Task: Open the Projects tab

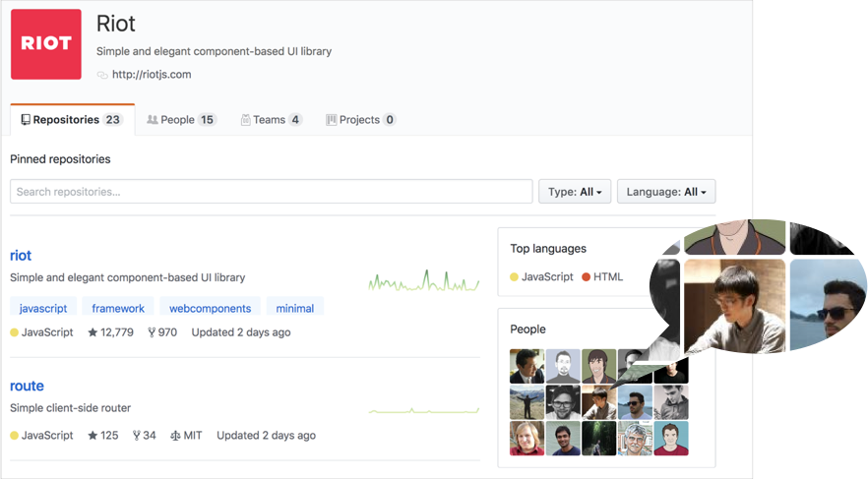Action: coord(361,119)
